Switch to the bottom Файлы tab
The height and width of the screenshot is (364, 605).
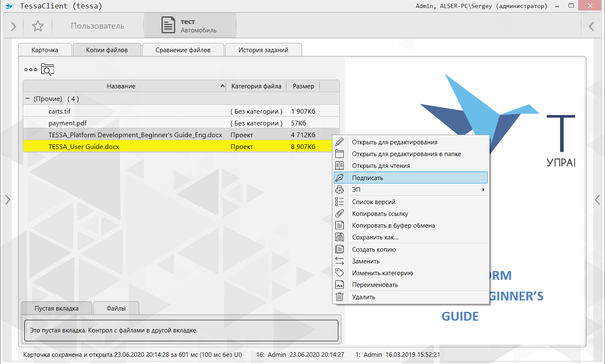[x=116, y=308]
